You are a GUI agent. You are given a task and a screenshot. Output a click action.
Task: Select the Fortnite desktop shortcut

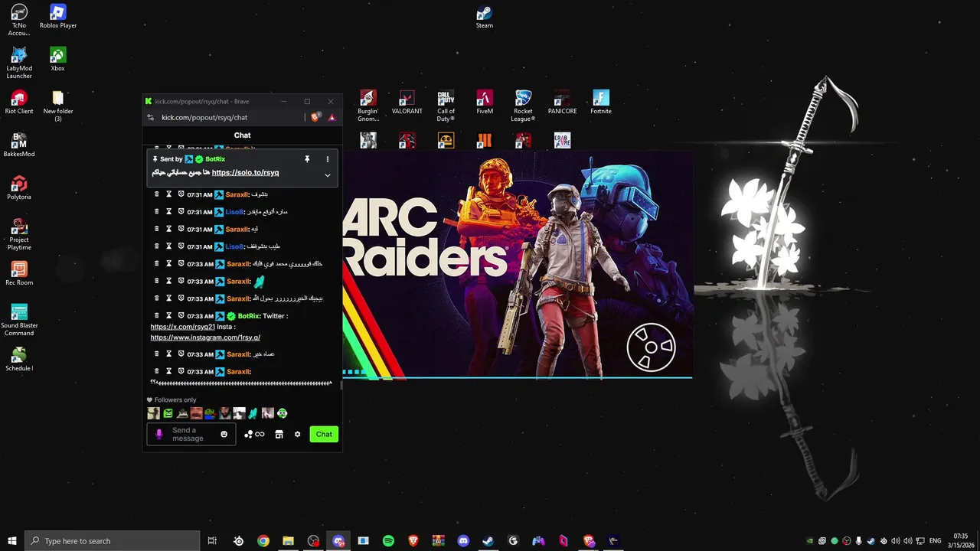pyautogui.click(x=601, y=103)
